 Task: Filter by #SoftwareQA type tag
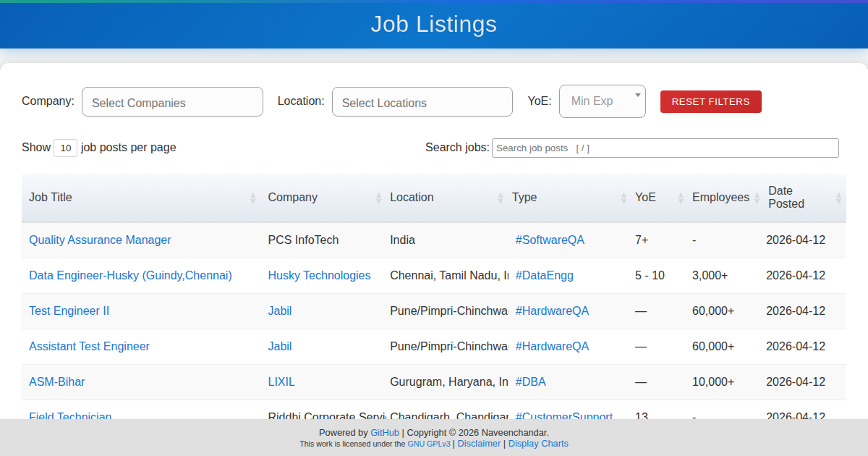(550, 240)
